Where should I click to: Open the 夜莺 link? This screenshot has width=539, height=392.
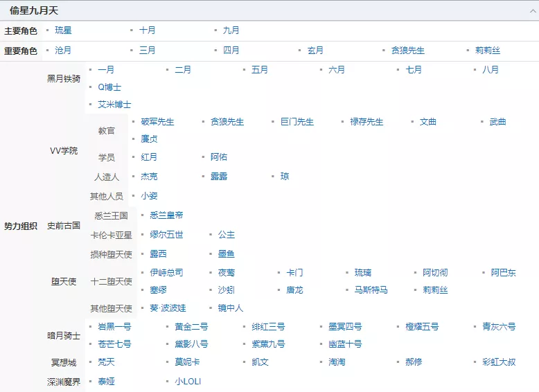[227, 273]
